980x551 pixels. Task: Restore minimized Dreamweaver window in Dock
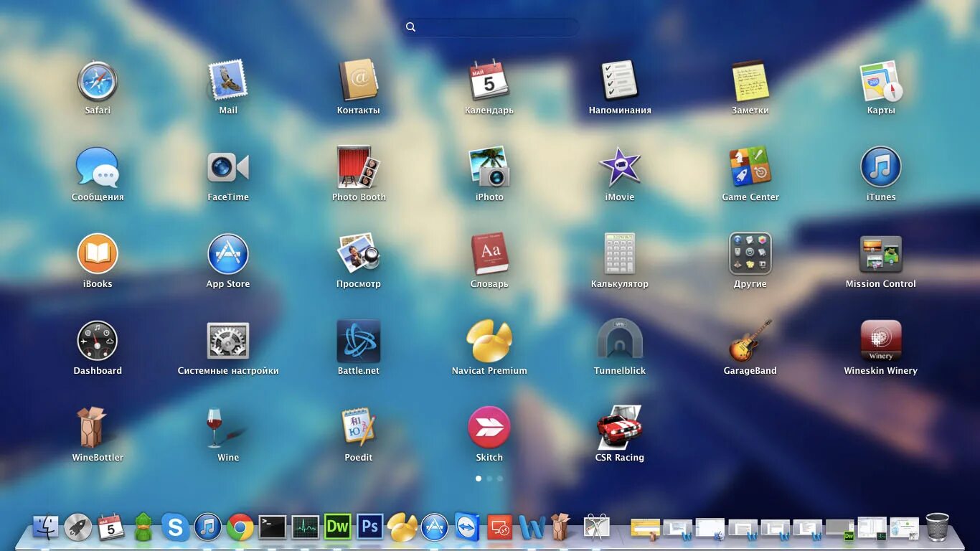coord(840,529)
